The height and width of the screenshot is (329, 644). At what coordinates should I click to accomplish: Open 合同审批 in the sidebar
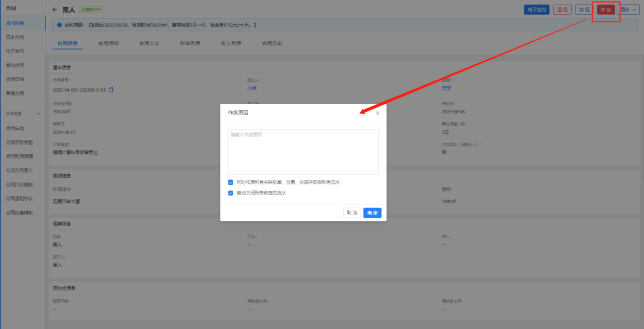click(x=15, y=128)
